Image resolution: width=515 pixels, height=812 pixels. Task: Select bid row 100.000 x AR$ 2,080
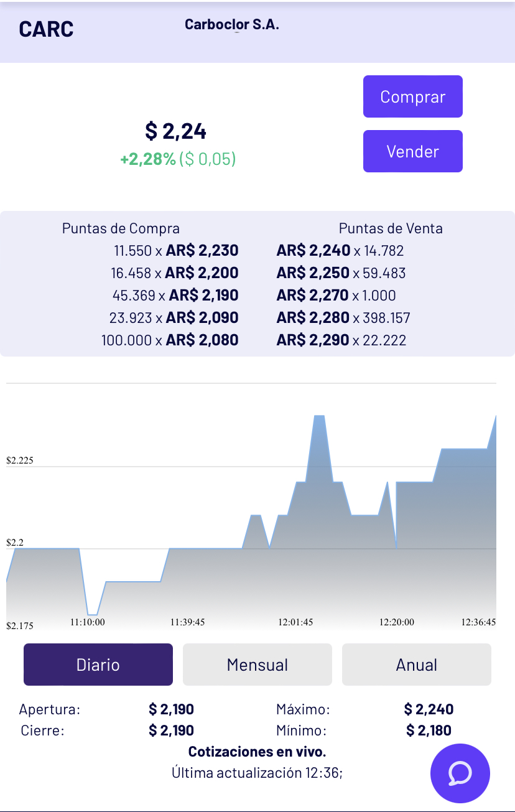click(x=170, y=340)
